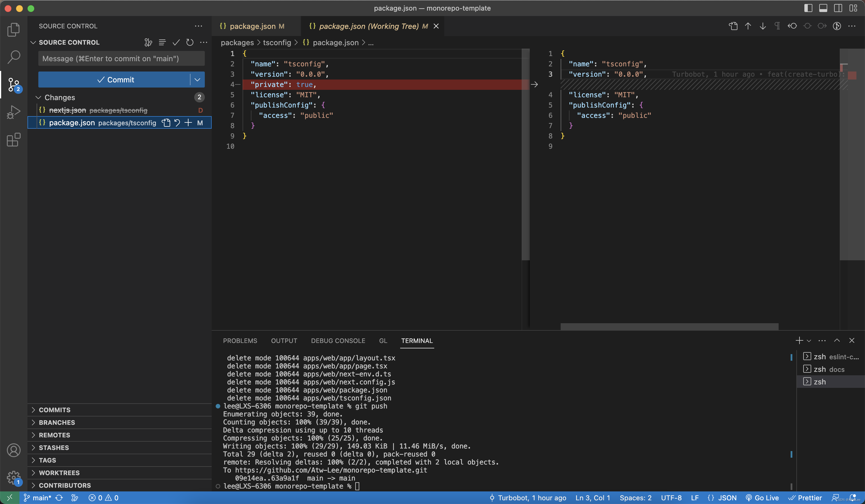
Task: Switch to package.json editor tab
Action: 256,26
